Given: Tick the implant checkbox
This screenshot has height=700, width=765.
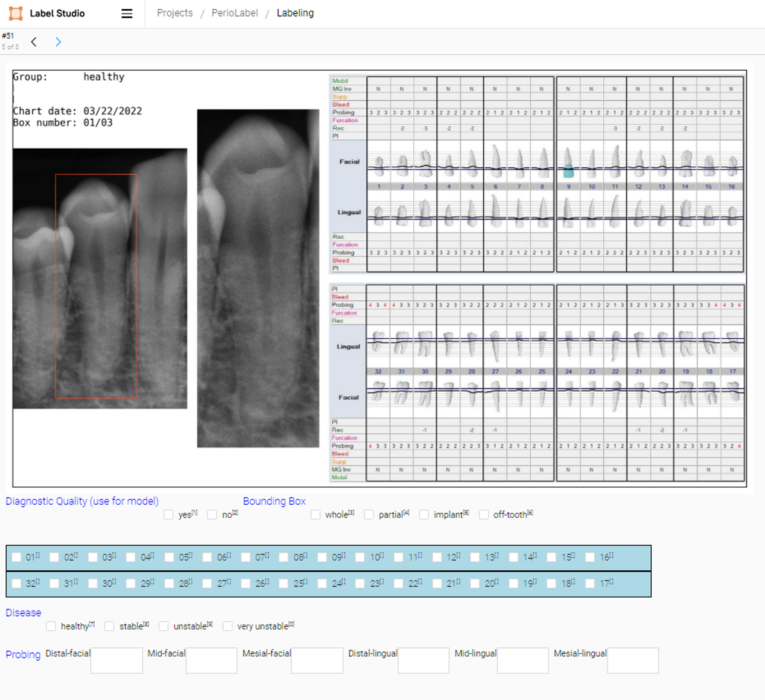Looking at the screenshot, I should [x=424, y=515].
